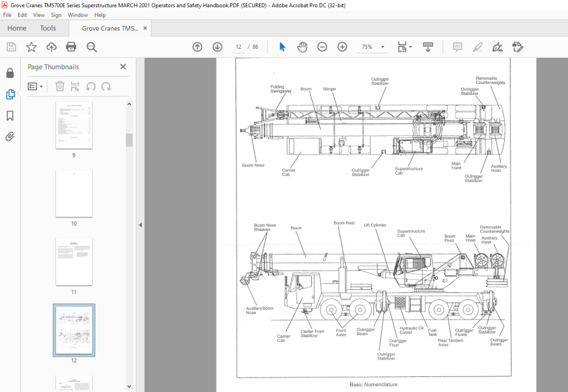The width and height of the screenshot is (568, 392).
Task: Click the Print file icon
Action: (x=71, y=47)
